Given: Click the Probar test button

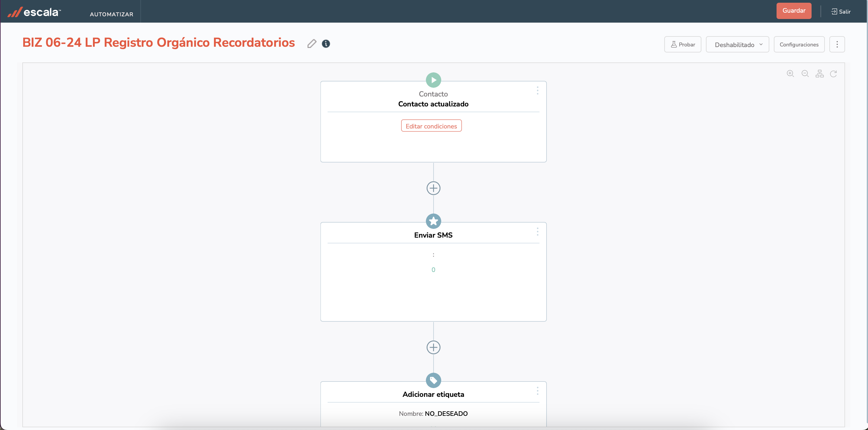Looking at the screenshot, I should [x=682, y=44].
